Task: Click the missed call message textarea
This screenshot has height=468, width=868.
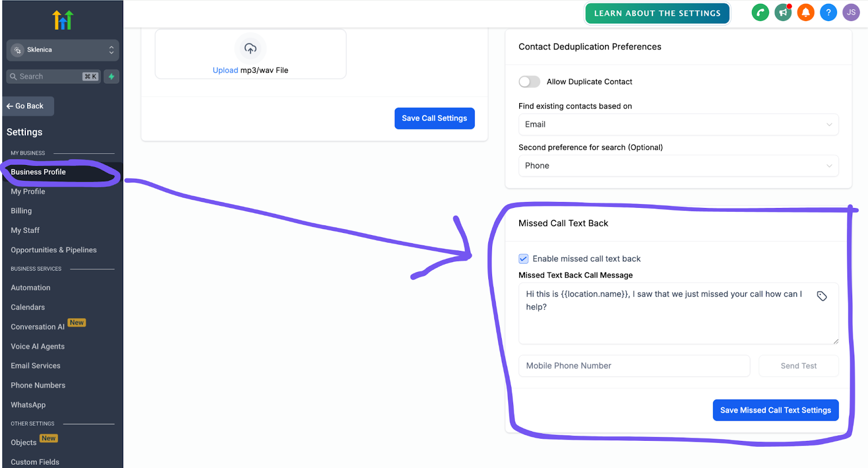Action: [678, 313]
